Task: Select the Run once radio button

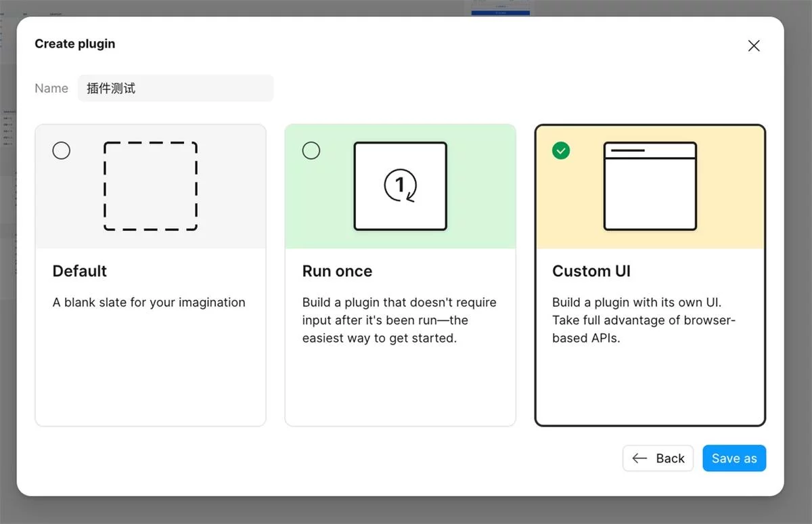Action: point(311,150)
